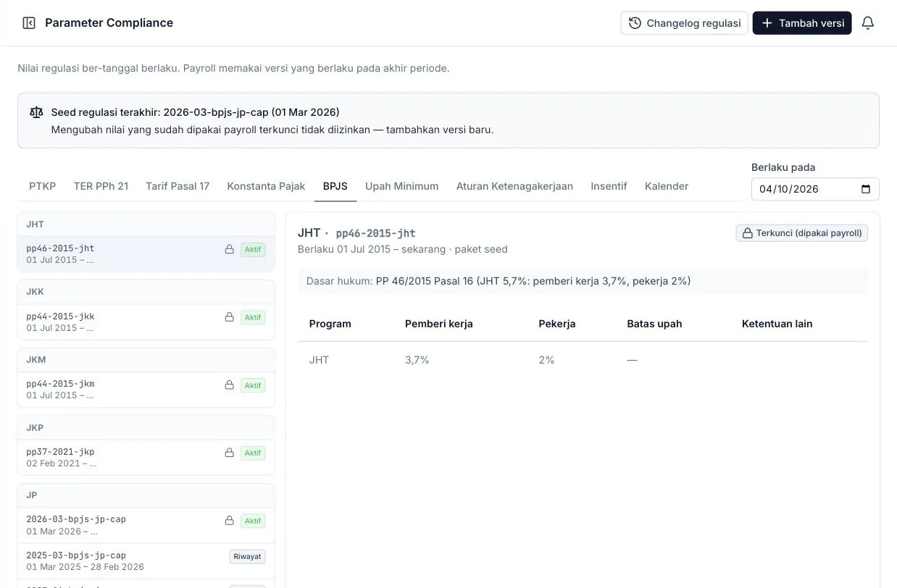The image size is (897, 588).
Task: Click the JKK group header
Action: 146,292
